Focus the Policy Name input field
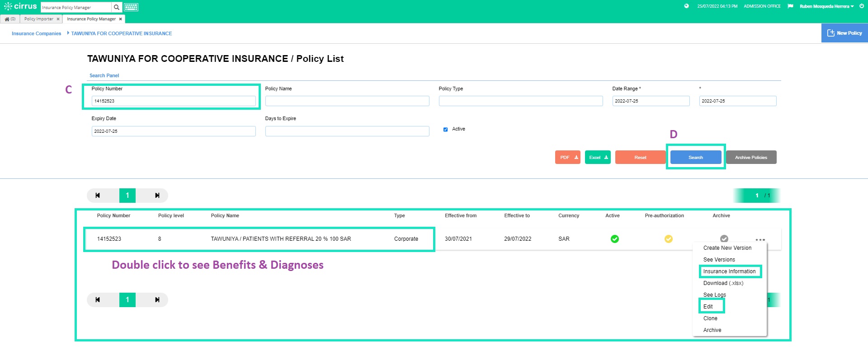 coord(347,101)
